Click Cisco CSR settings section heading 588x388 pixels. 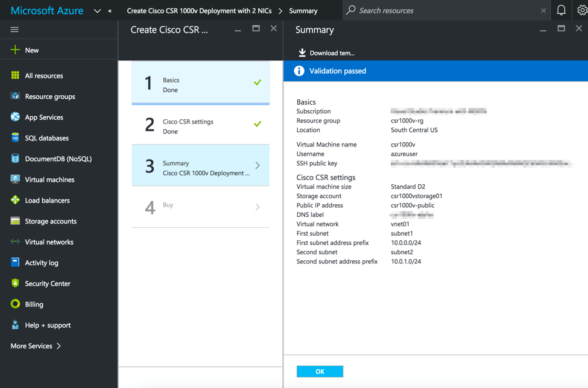click(326, 177)
